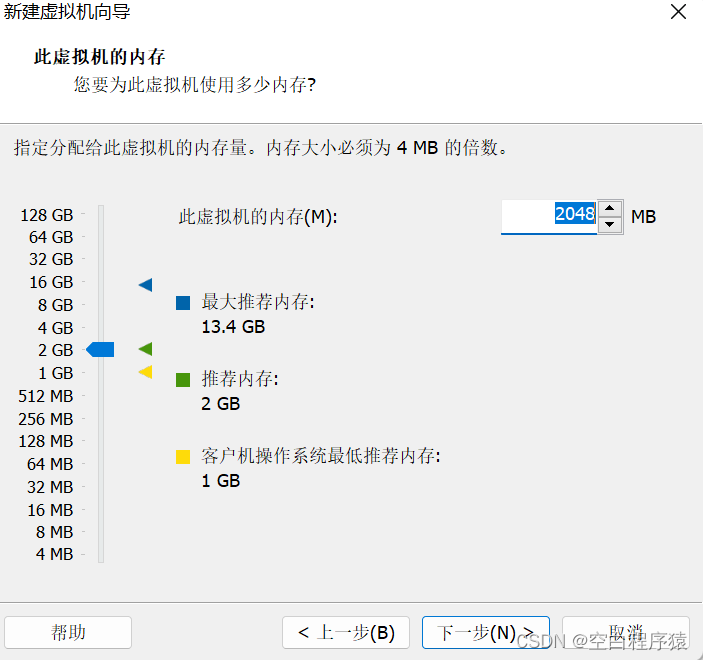Click the memory value input field showing 2048
The height and width of the screenshot is (660, 703).
coord(549,217)
